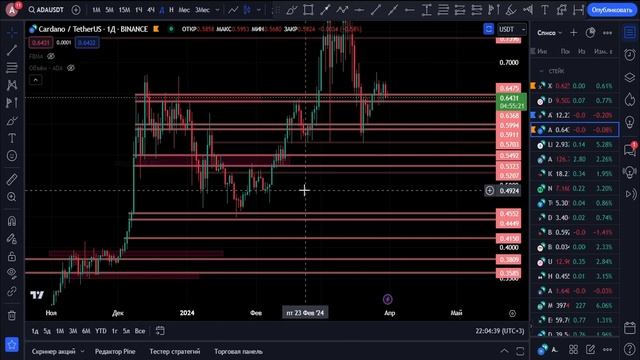The image size is (640, 360).
Task: Select the trend line tool in the left sidebar
Action: click(12, 50)
